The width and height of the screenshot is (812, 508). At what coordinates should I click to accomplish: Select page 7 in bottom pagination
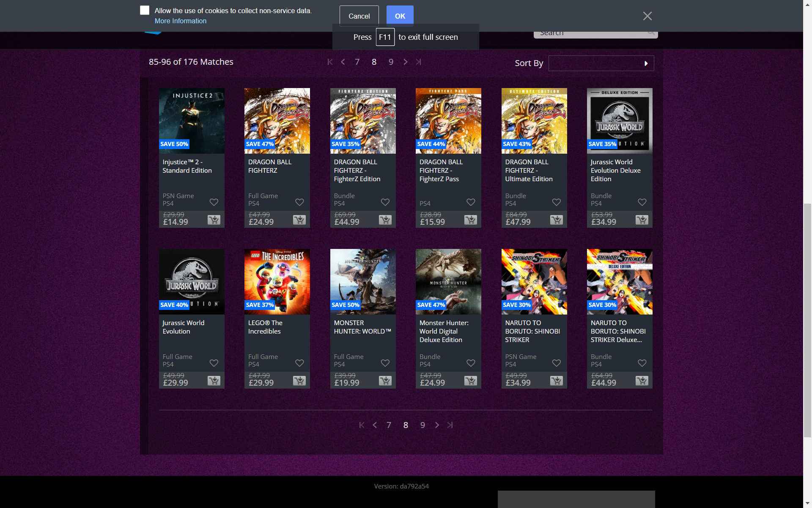(389, 425)
